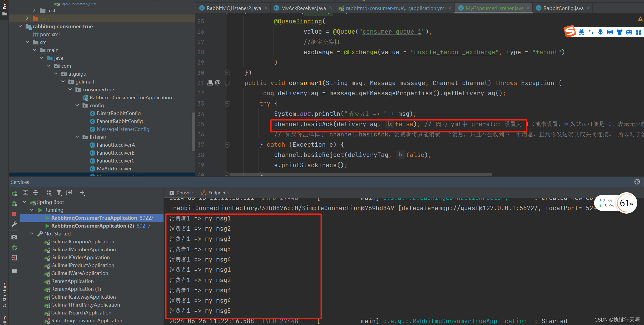
Task: Click the Sogou skin shirt icon
Action: click(620, 32)
